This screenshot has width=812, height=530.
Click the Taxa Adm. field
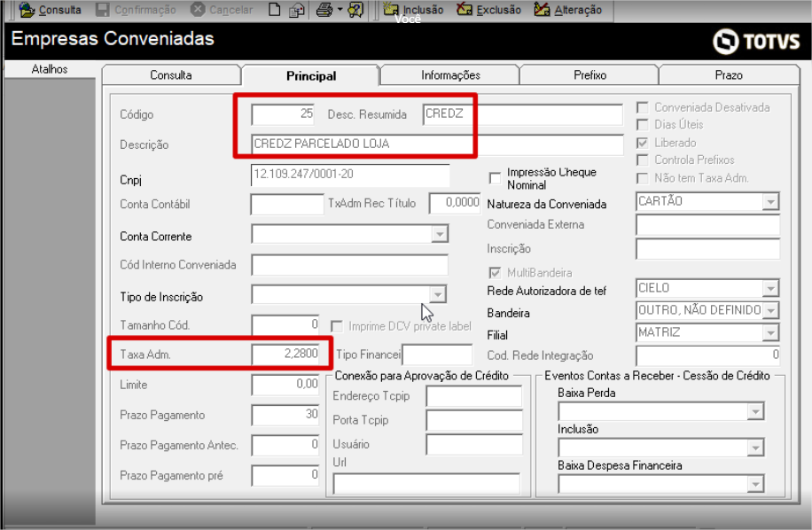pyautogui.click(x=285, y=355)
